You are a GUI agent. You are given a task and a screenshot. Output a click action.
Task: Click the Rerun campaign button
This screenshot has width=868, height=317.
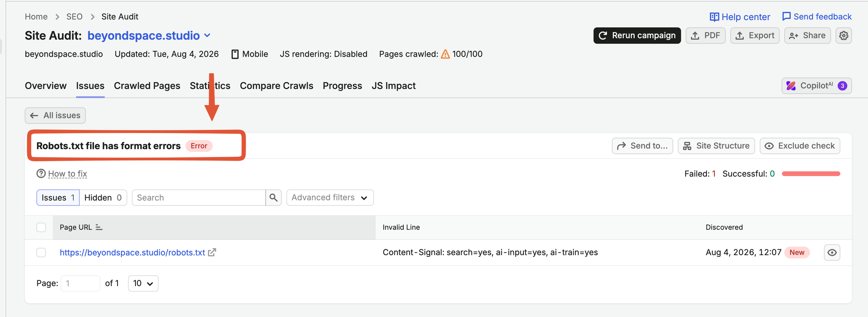coord(637,35)
